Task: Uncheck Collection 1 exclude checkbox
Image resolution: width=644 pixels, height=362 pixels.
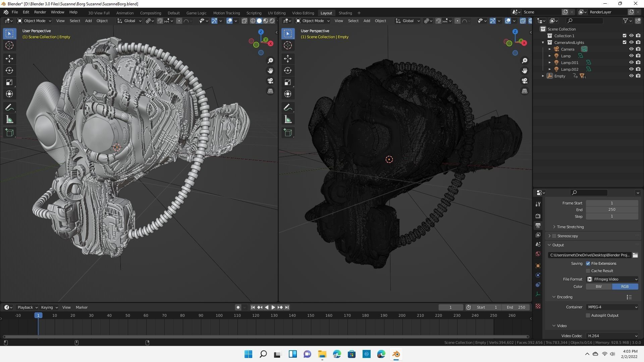Action: point(624,36)
